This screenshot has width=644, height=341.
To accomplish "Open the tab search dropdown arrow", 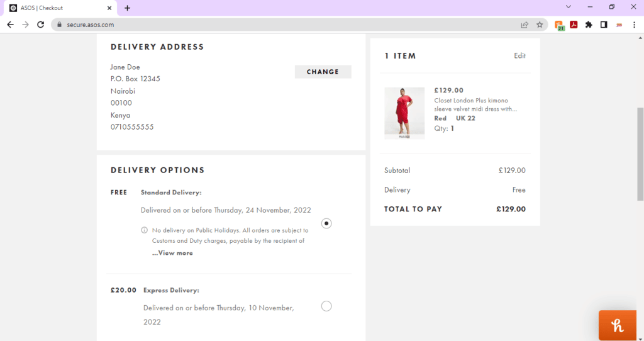I will (x=569, y=8).
